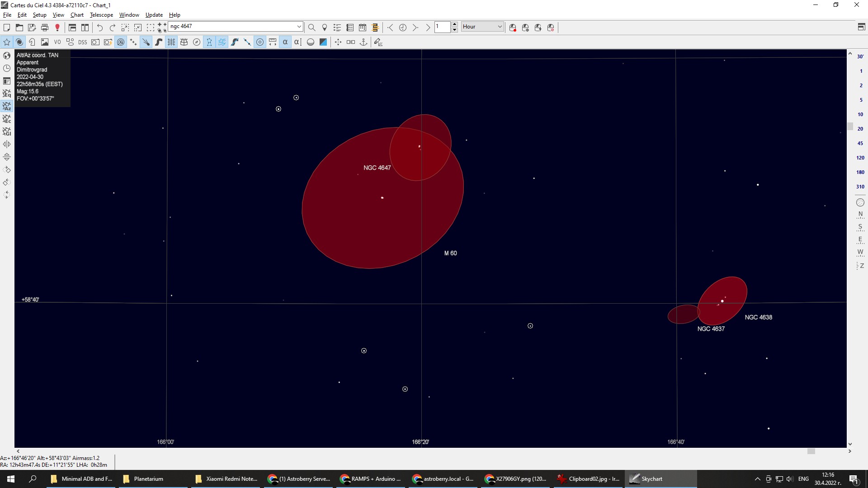Step time backward one increment
868x488 pixels.
[x=390, y=28]
